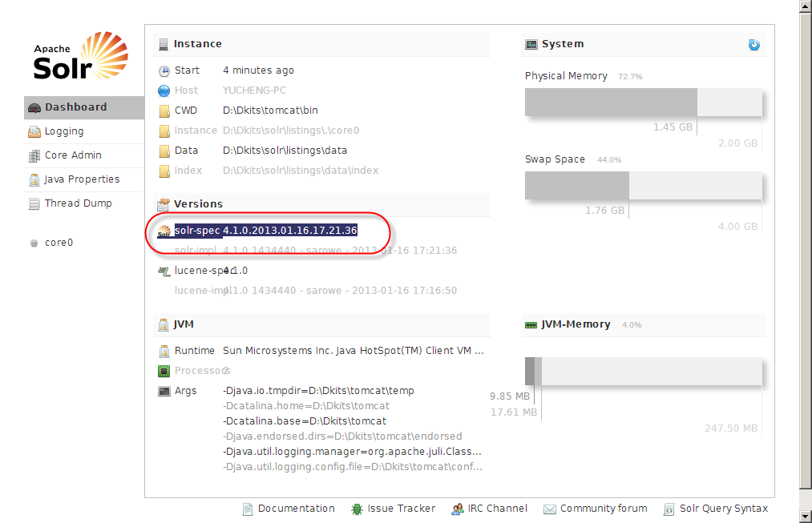Click the Runtime jar icon
The width and height of the screenshot is (812, 523).
tap(164, 352)
